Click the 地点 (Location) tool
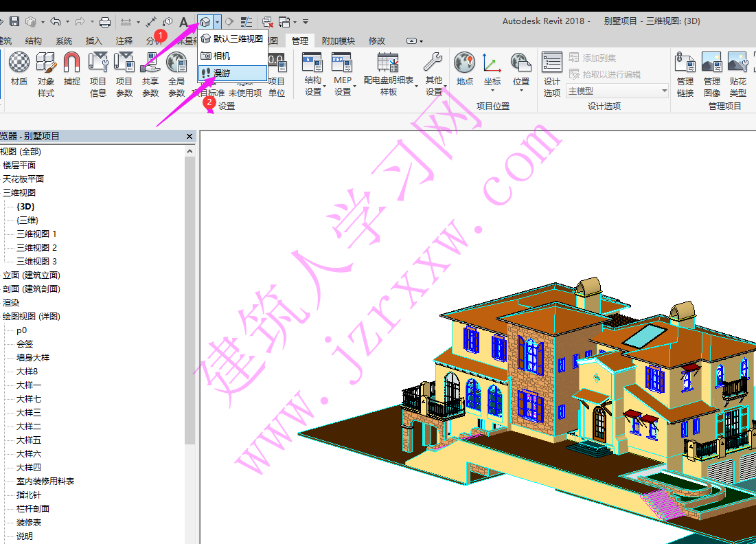 click(464, 69)
